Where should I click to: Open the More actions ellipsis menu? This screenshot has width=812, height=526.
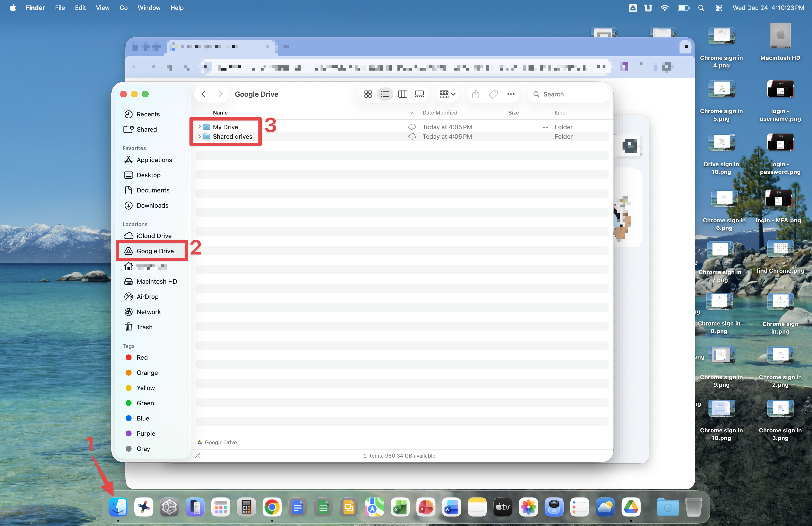511,94
